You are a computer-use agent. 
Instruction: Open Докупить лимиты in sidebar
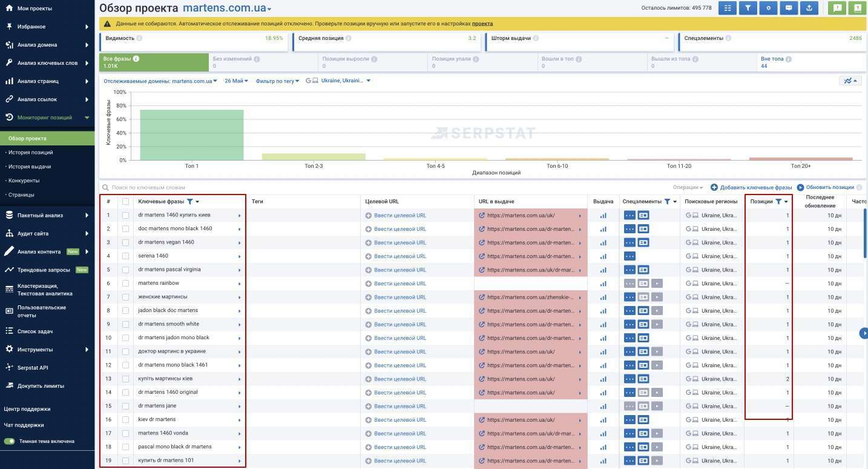click(x=41, y=386)
